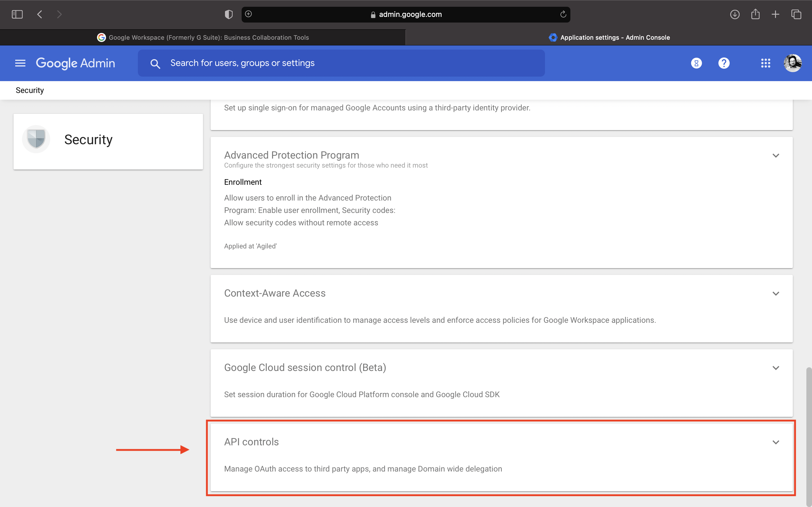Expand the Advanced Protection Program chevron
Viewport: 812px width, 507px height.
click(x=776, y=155)
